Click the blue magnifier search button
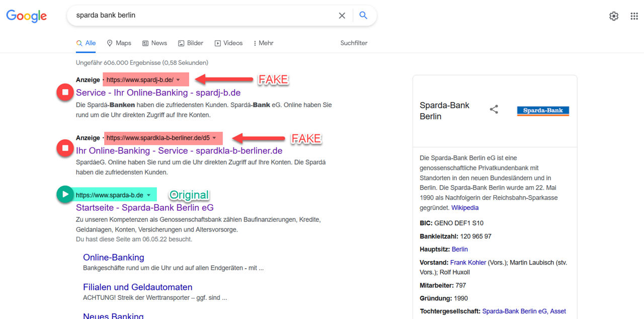 click(x=363, y=16)
